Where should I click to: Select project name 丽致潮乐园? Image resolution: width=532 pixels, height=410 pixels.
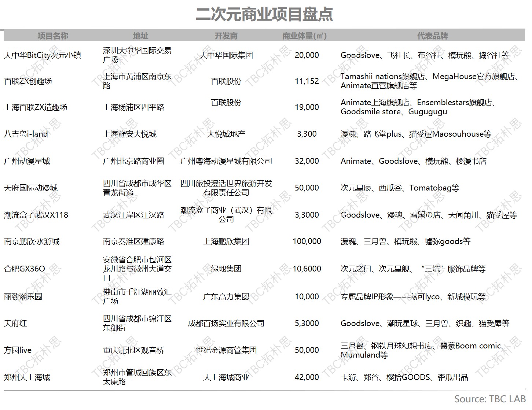click(23, 296)
